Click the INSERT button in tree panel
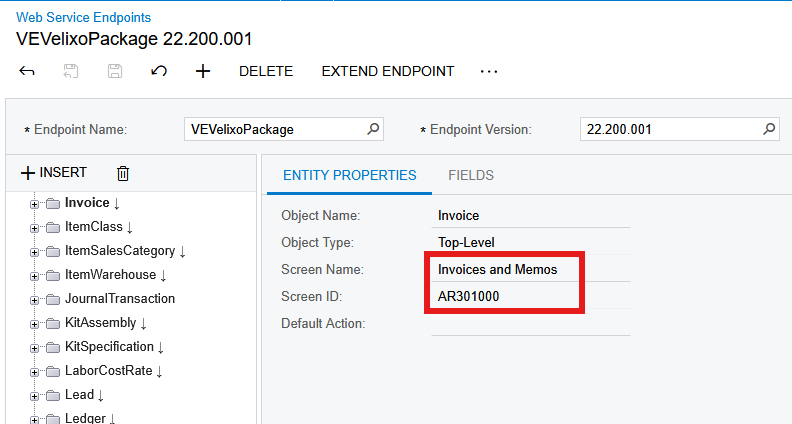Screen dimensions: 792x424 [x=54, y=173]
